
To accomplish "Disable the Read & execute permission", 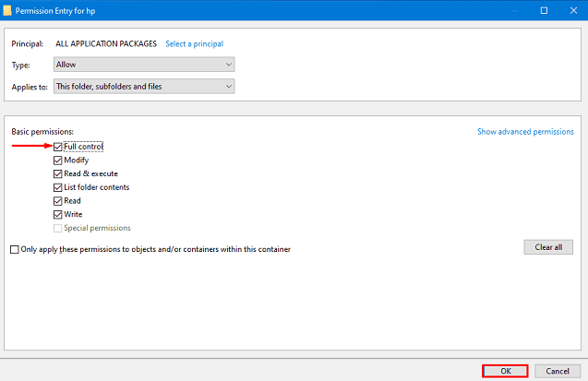I will (x=58, y=173).
